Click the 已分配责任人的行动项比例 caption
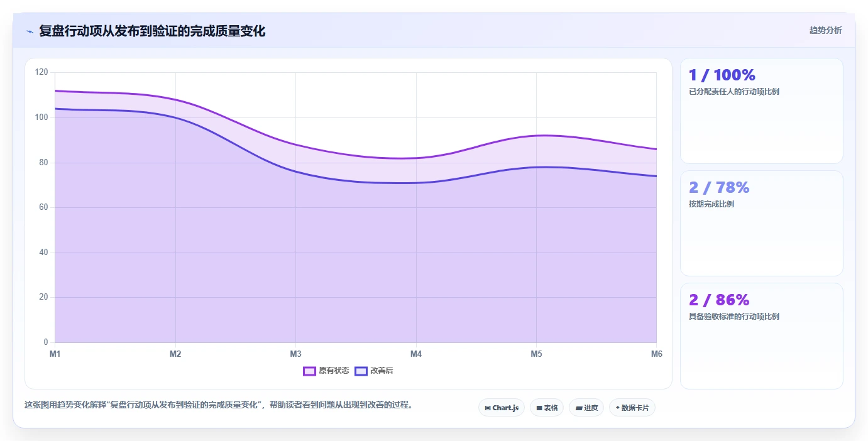This screenshot has width=868, height=441. (734, 92)
